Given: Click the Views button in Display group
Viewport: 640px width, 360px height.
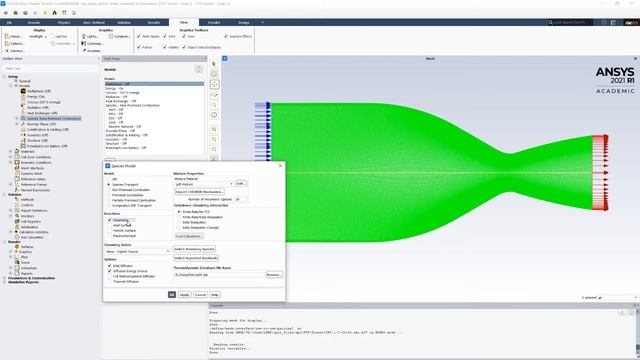Looking at the screenshot, I should click(x=13, y=36).
